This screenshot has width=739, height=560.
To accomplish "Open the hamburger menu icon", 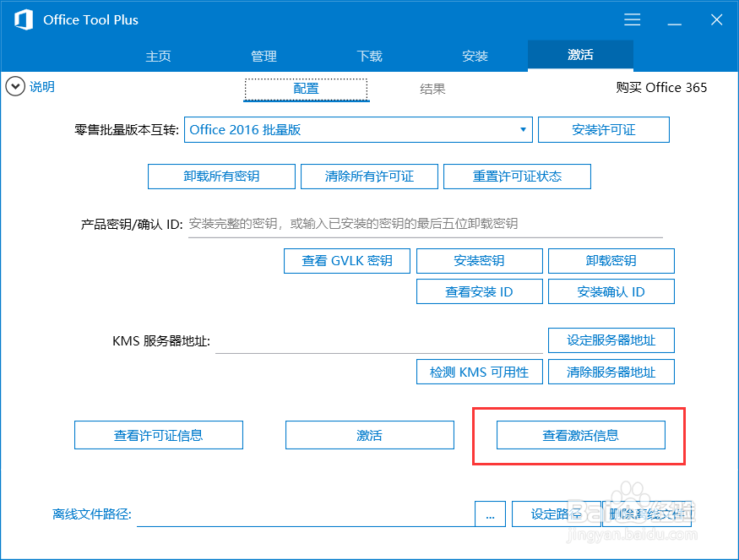I will point(632,19).
